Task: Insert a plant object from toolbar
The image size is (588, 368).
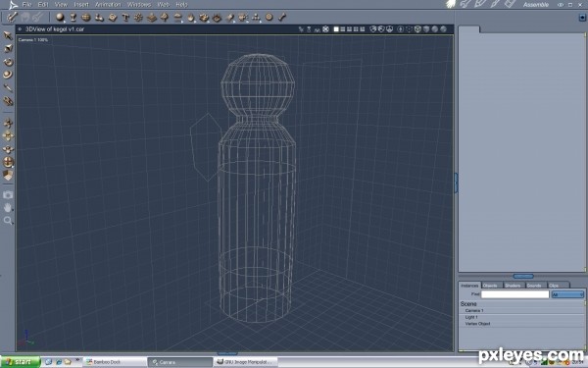Action: (x=165, y=18)
